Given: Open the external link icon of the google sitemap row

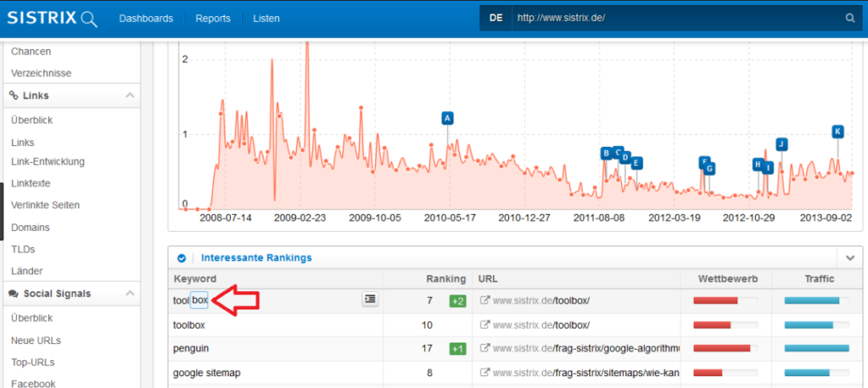Looking at the screenshot, I should (485, 372).
